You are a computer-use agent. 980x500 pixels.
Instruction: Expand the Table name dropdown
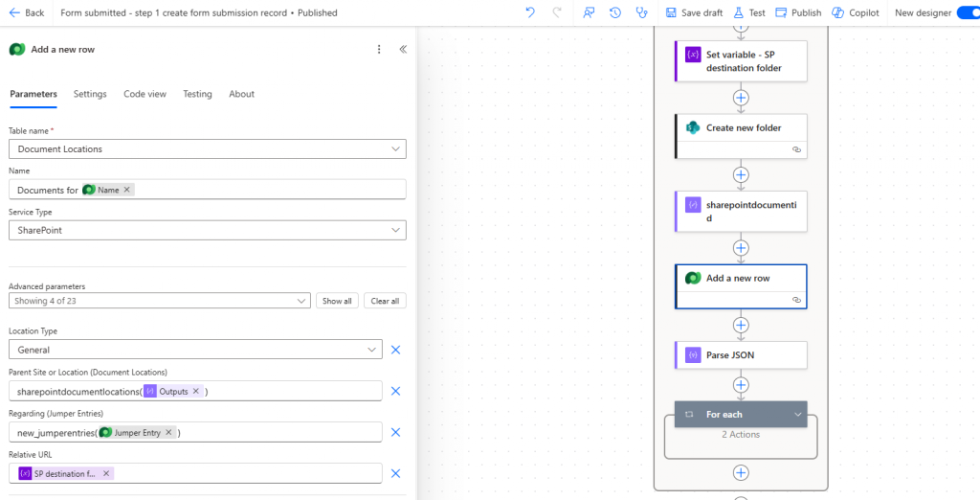pyautogui.click(x=396, y=149)
